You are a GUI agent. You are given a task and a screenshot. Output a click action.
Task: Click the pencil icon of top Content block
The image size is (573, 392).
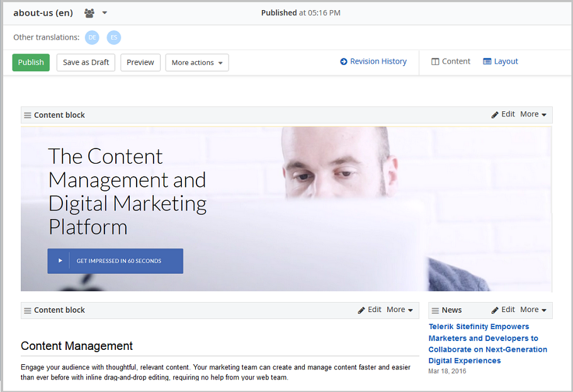click(x=495, y=115)
